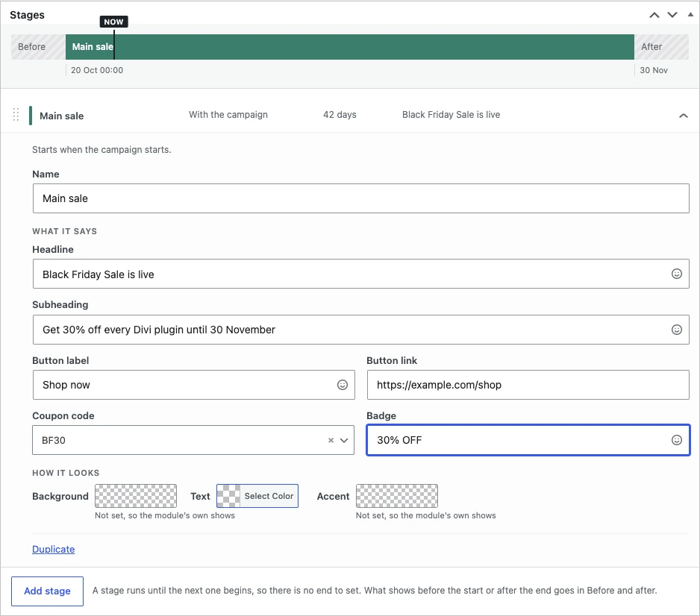Click Select Color for Text

click(257, 496)
